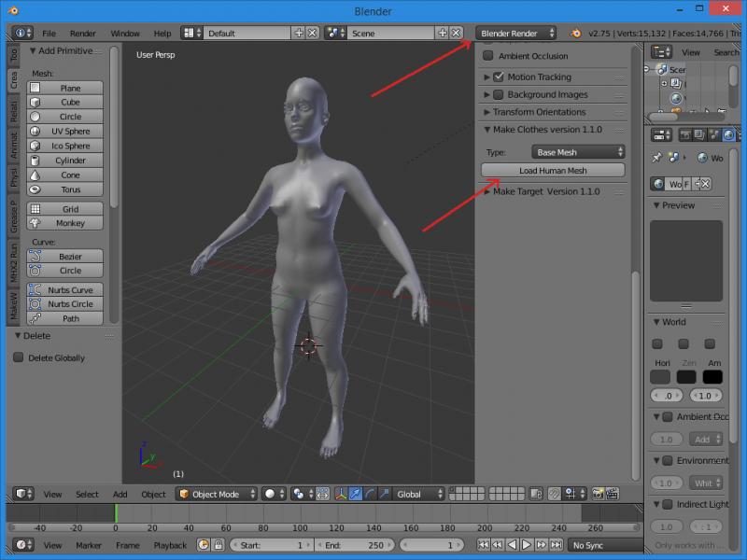747x560 pixels.
Task: Open the Base Mesh type dropdown
Action: click(578, 152)
